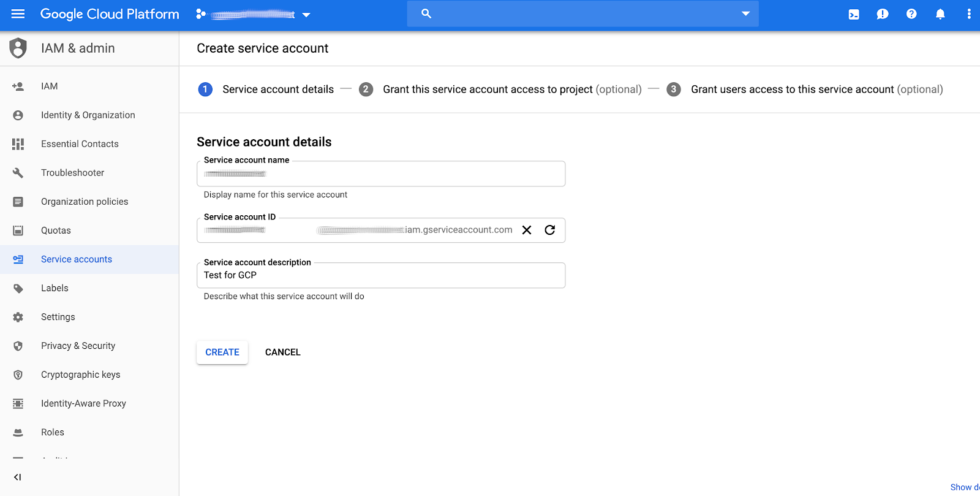This screenshot has width=980, height=496.
Task: Focus the Service account name field
Action: pos(380,174)
